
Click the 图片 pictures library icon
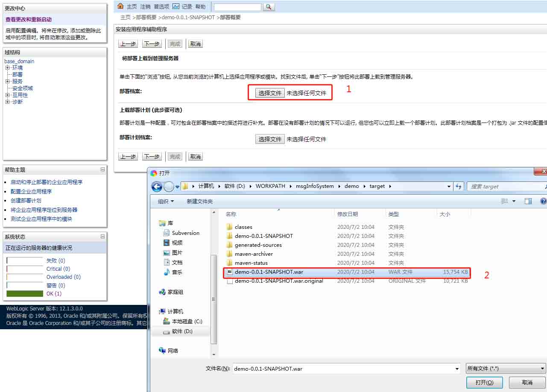coord(167,252)
